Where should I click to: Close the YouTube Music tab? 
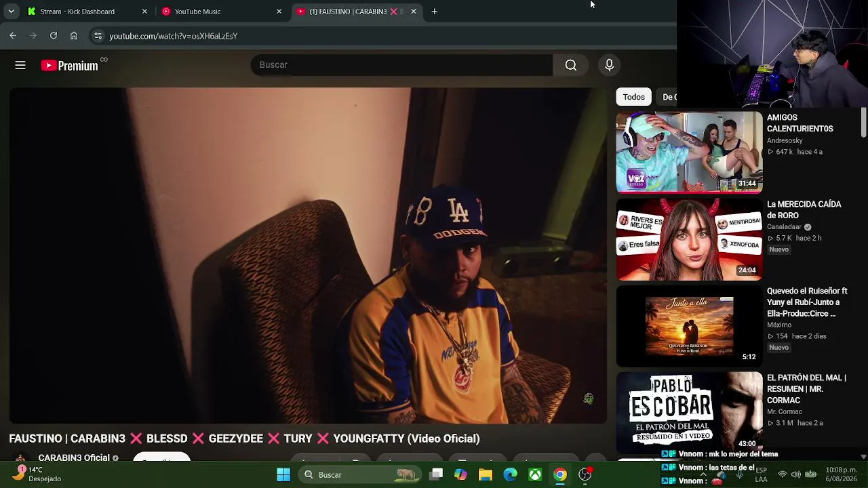point(279,12)
